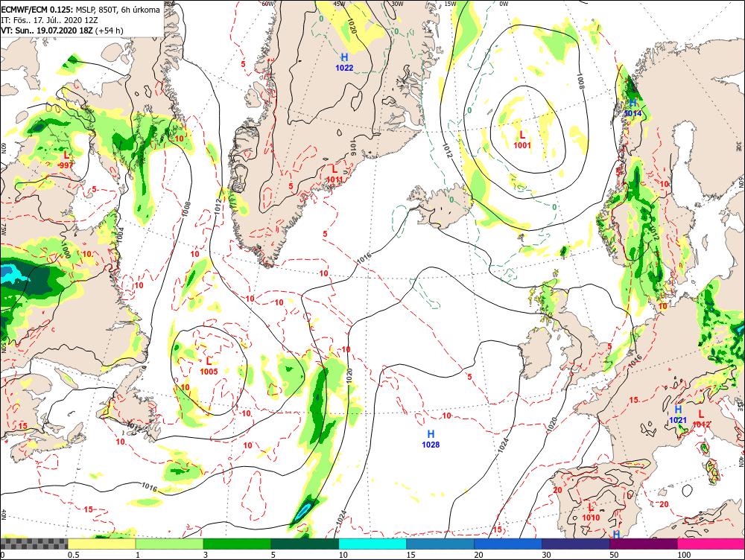Viewport: 745px width, 560px height.
Task: Click the '30' legend scale value
Action: click(x=546, y=554)
